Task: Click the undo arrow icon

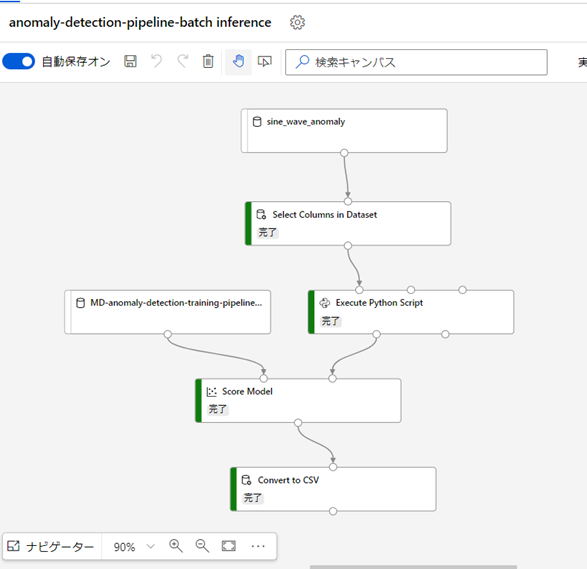Action: pyautogui.click(x=156, y=61)
